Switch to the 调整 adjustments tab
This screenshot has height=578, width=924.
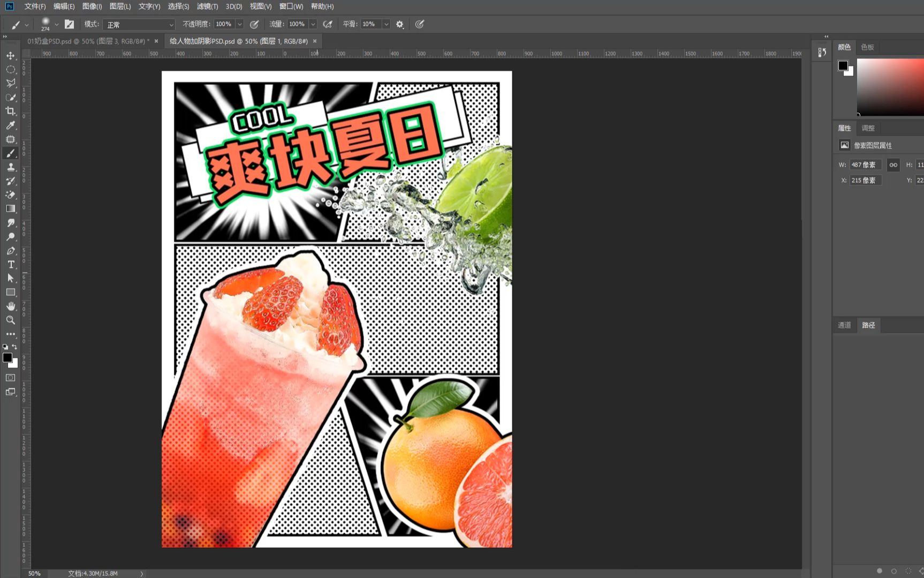click(x=868, y=128)
